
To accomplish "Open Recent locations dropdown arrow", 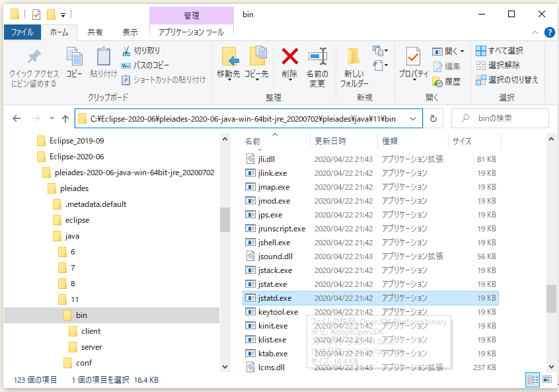I will (x=52, y=118).
